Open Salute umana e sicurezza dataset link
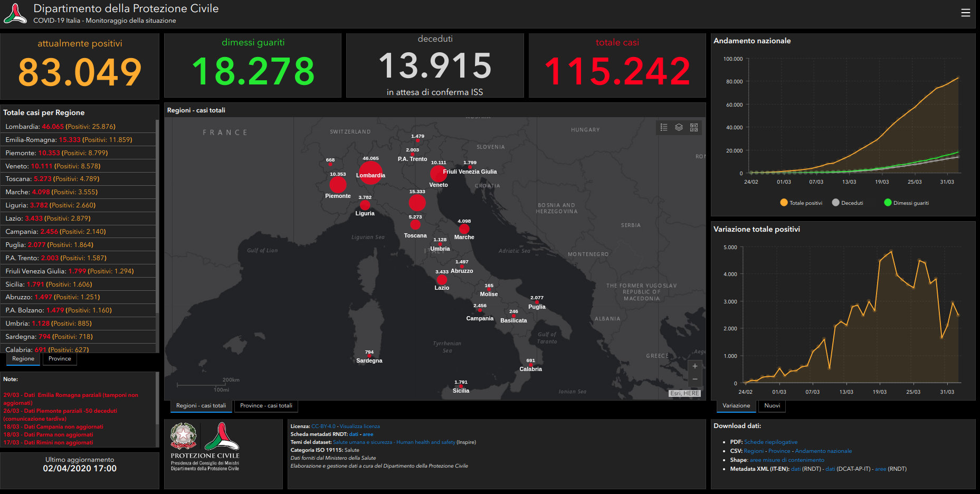 (x=394, y=442)
